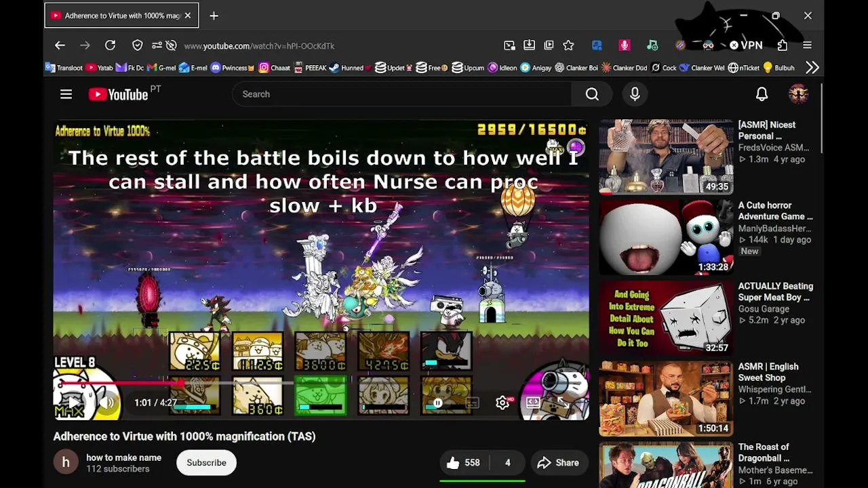Search with your voice microphone button
This screenshot has width=868, height=488.
(x=635, y=94)
